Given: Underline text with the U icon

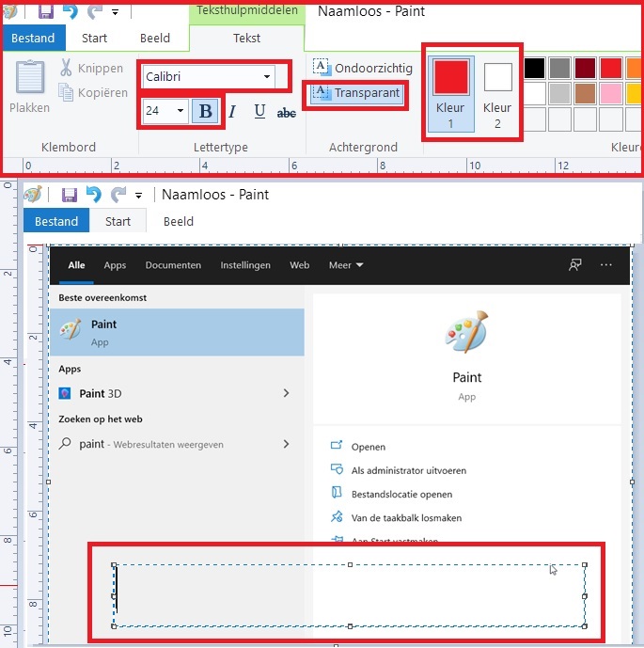Looking at the screenshot, I should tap(259, 112).
